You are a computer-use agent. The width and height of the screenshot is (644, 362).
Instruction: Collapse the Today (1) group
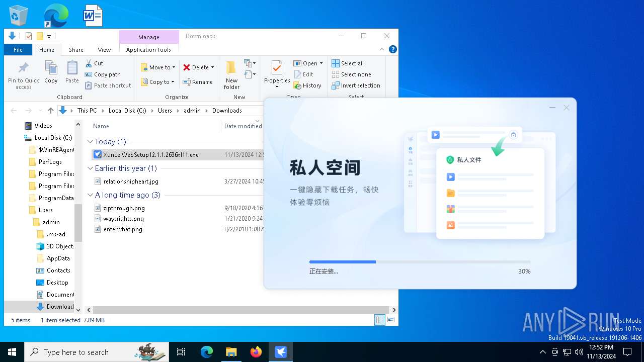(x=90, y=142)
